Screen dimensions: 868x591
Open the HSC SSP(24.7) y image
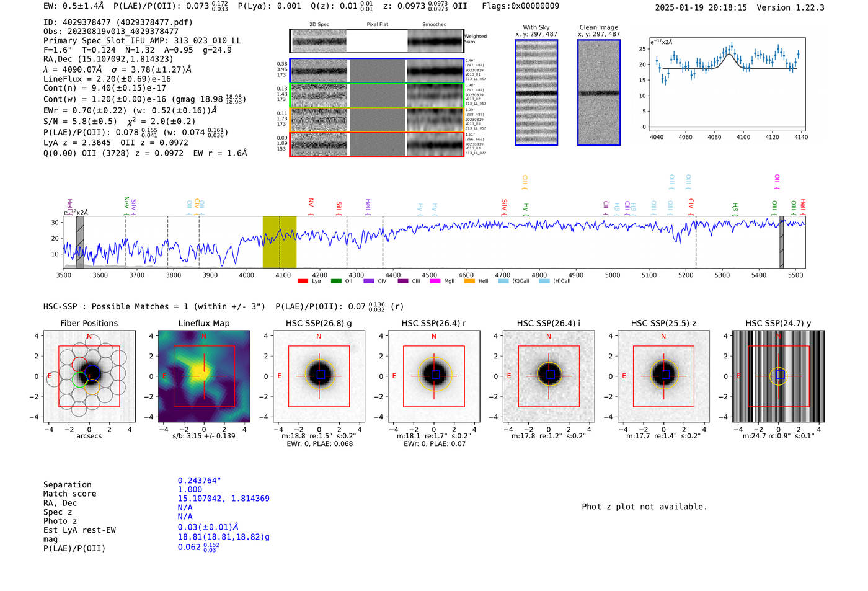(778, 376)
